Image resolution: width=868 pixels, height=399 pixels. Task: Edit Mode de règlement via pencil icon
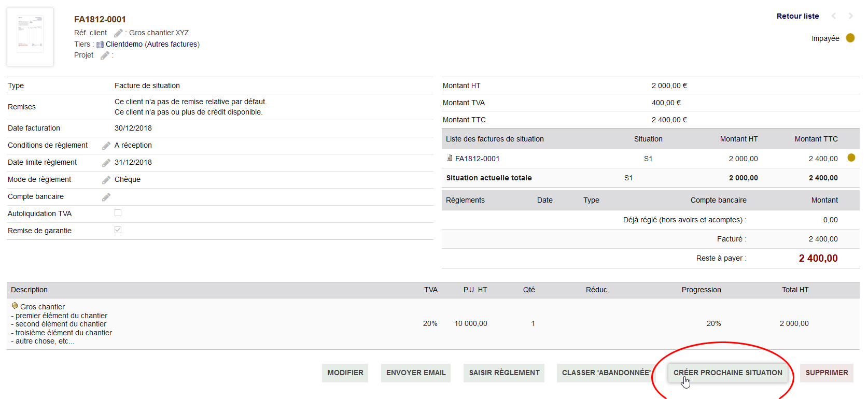106,180
